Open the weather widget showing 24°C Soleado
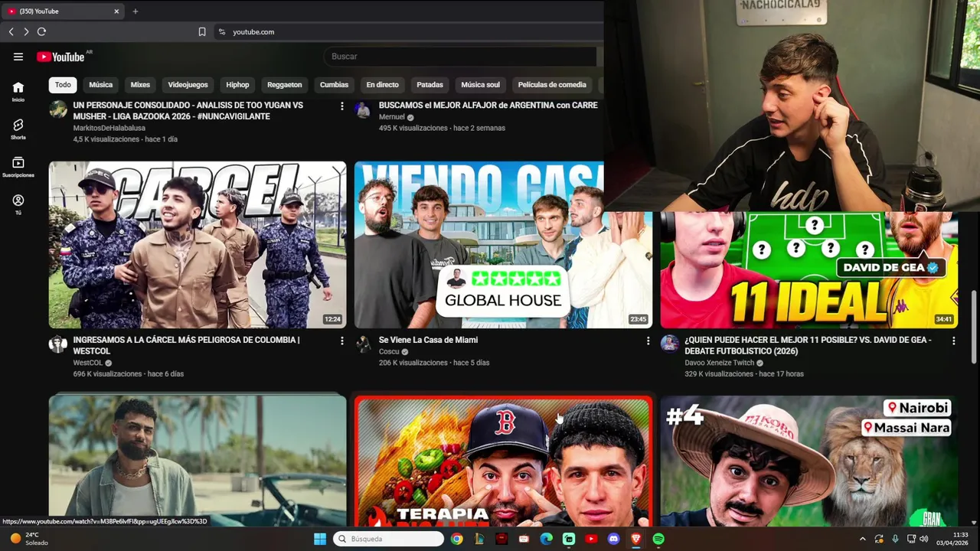 tap(29, 539)
